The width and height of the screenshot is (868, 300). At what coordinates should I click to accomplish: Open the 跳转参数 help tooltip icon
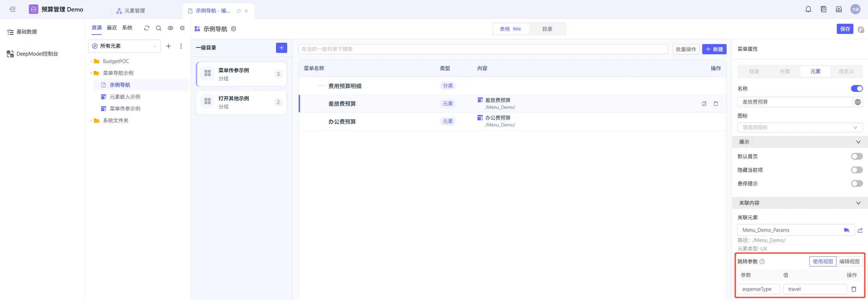tap(762, 262)
